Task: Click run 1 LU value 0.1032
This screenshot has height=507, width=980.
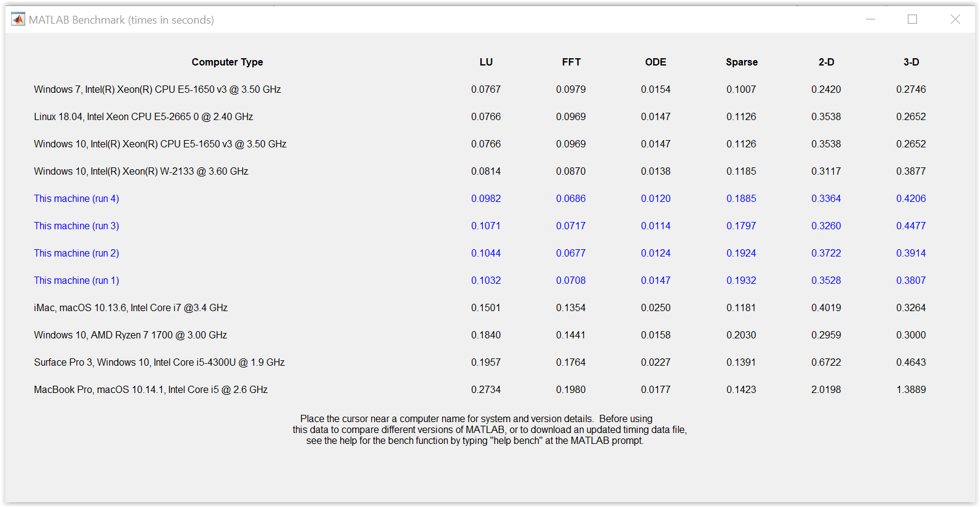Action: pyautogui.click(x=486, y=280)
